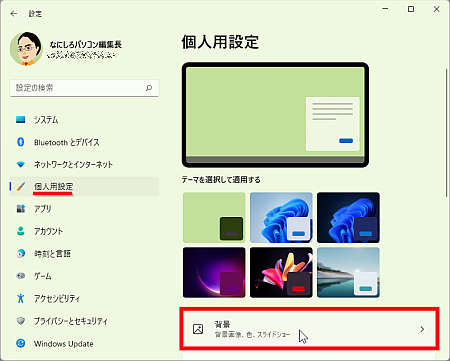Image resolution: width=450 pixels, height=361 pixels.
Task: Click the desktop preview image
Action: coord(275,115)
